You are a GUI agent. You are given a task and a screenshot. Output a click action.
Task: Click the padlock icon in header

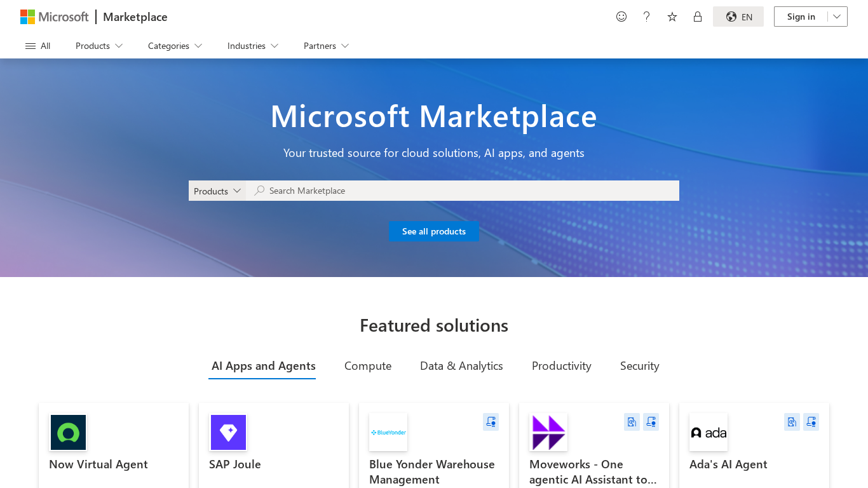[698, 17]
